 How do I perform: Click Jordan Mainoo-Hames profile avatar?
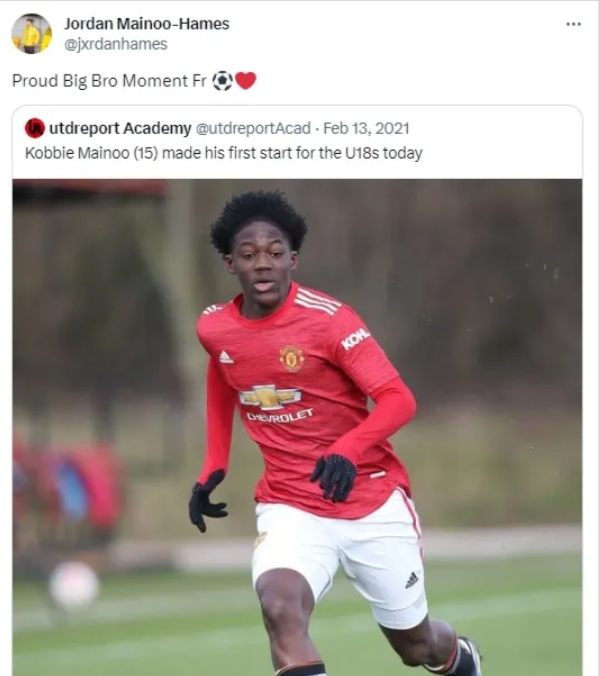click(x=31, y=34)
